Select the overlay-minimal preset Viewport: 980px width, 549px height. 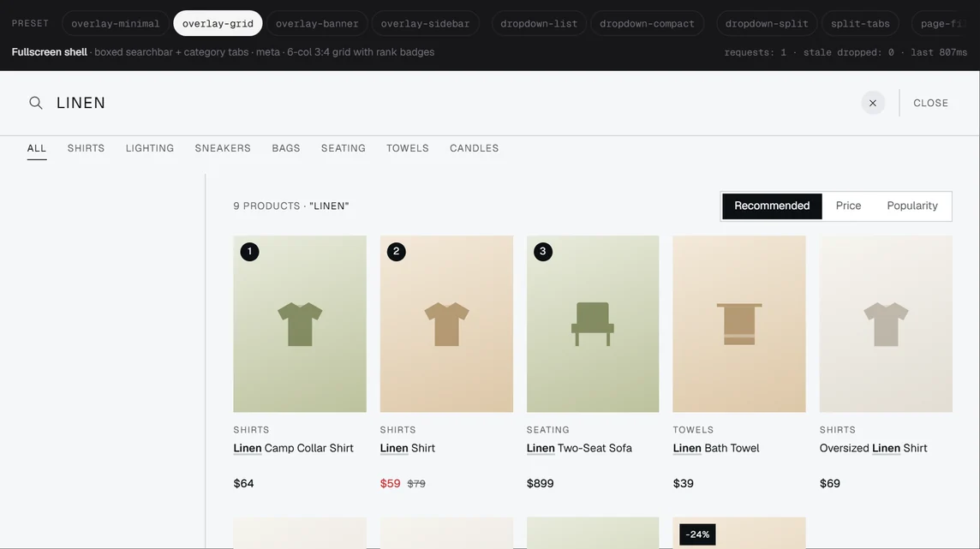[115, 23]
